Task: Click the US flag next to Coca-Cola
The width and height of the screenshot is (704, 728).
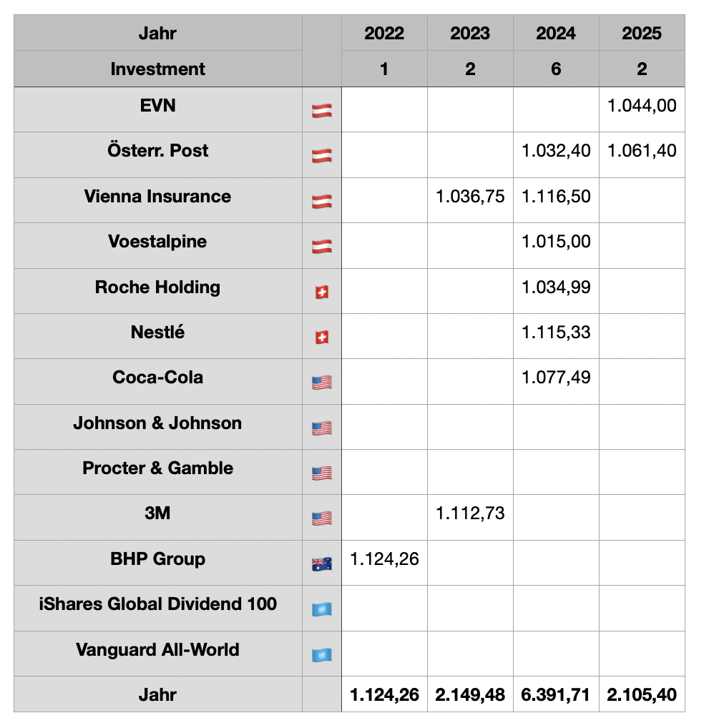Action: (321, 383)
